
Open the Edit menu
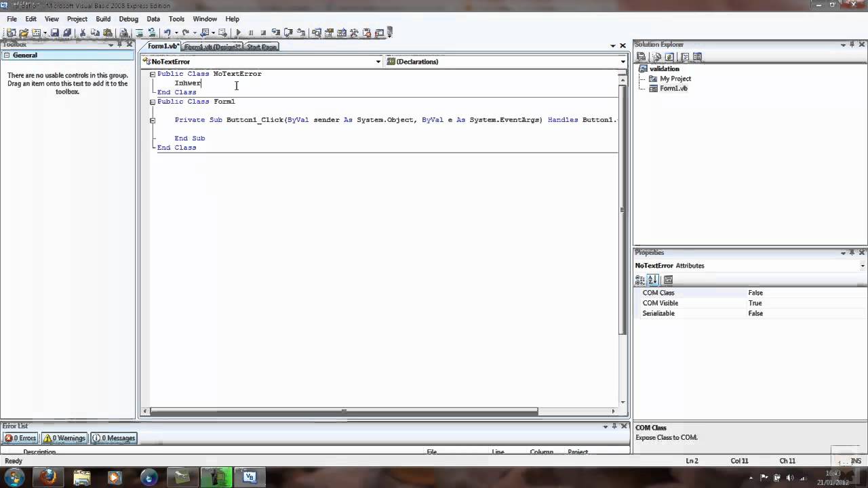[x=31, y=19]
